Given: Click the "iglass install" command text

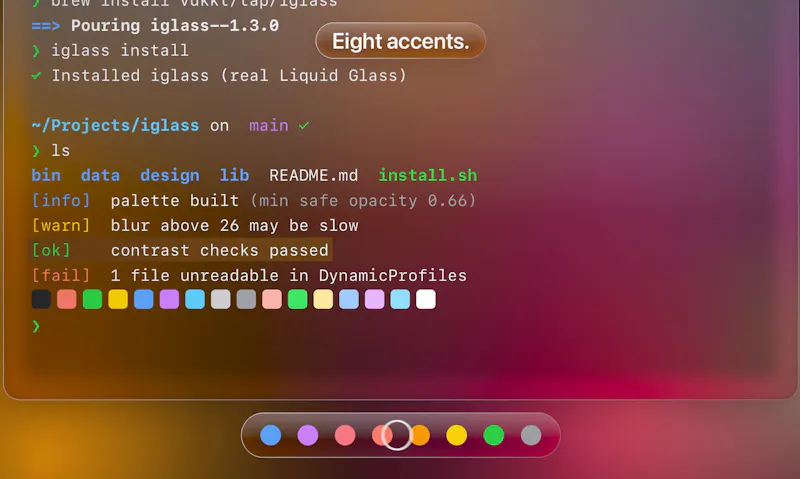Looking at the screenshot, I should [x=120, y=51].
